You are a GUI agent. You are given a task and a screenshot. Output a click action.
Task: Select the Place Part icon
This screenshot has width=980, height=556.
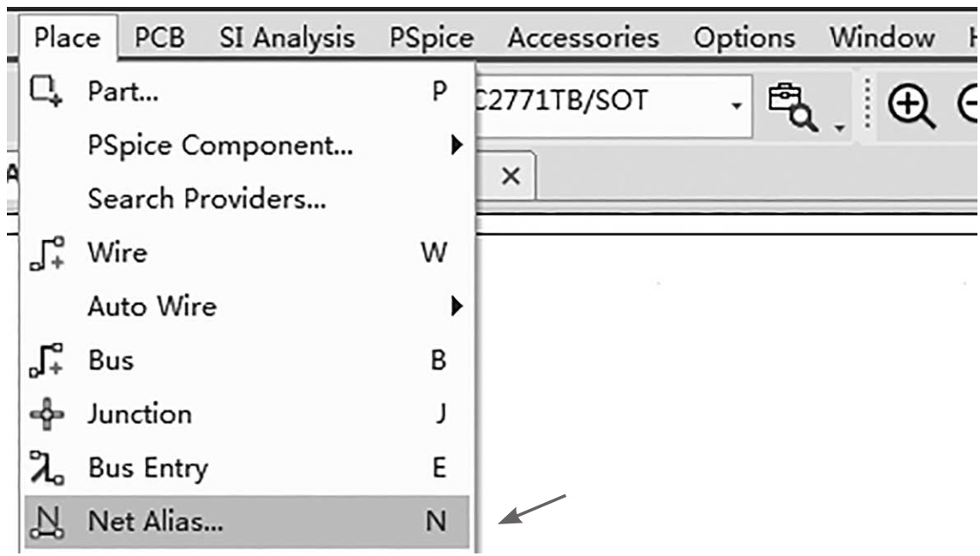click(46, 91)
